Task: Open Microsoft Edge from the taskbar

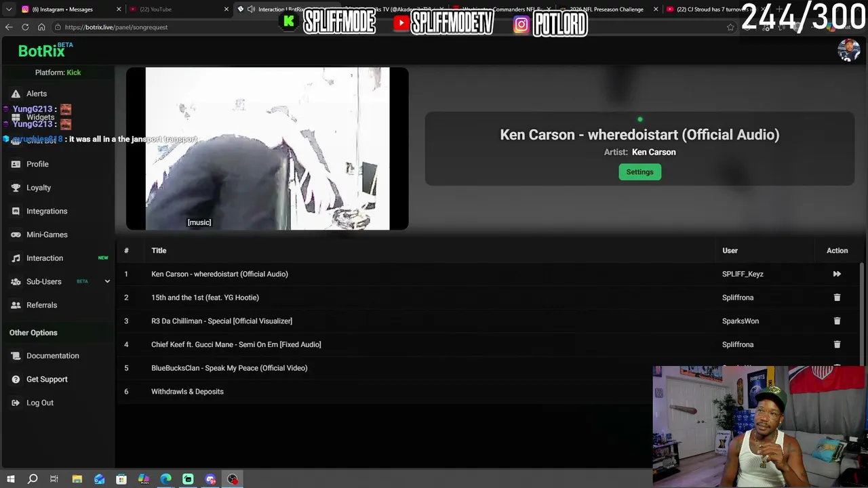Action: pyautogui.click(x=166, y=479)
